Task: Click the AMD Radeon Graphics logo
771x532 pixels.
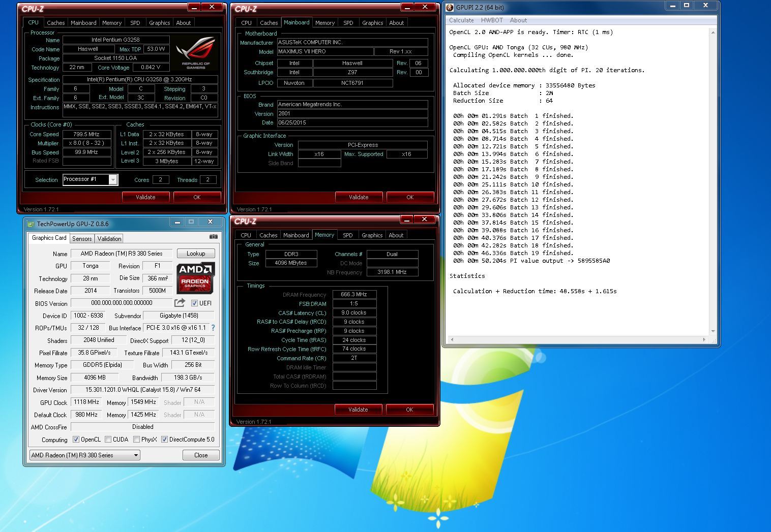Action: pos(196,277)
